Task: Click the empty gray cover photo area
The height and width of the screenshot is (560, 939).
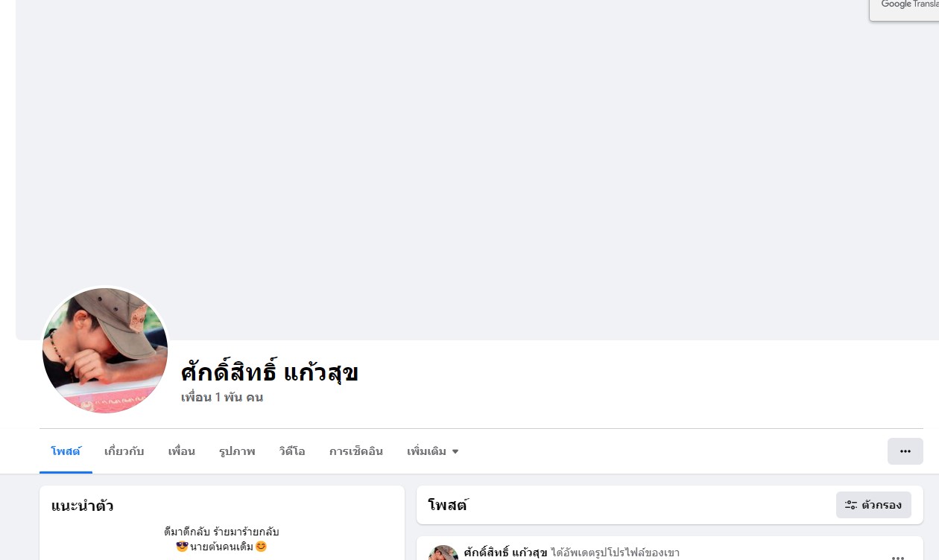Action: (477, 149)
